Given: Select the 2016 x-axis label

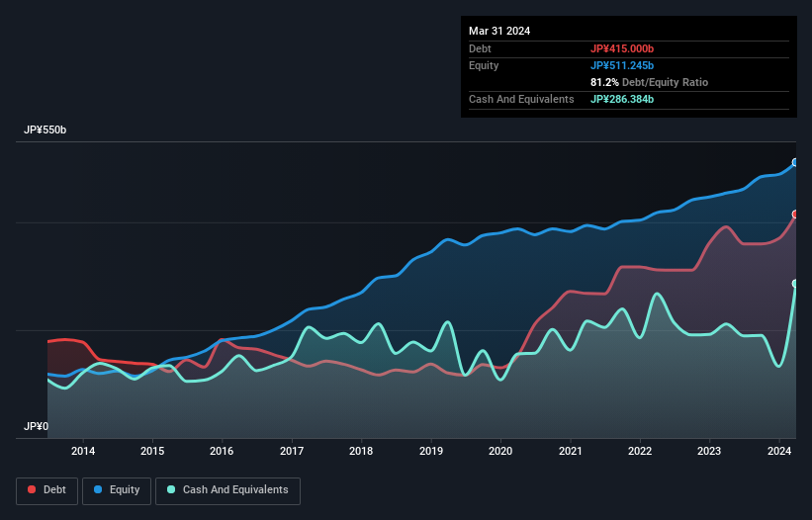Looking at the screenshot, I should [223, 452].
